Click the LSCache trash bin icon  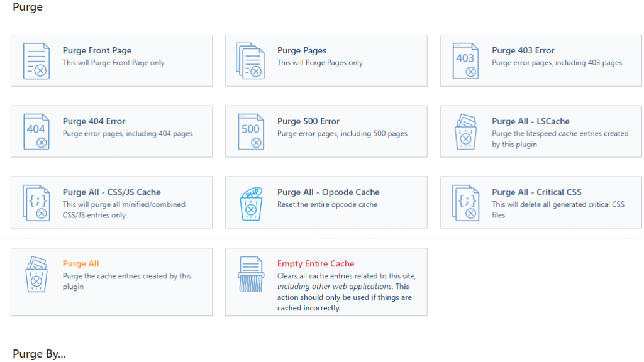pos(465,132)
